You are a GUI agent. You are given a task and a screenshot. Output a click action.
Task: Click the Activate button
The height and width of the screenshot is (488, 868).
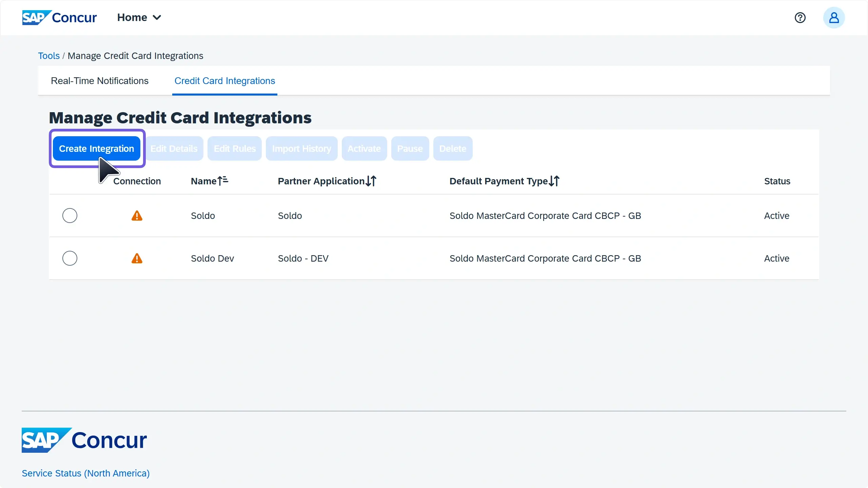point(364,148)
